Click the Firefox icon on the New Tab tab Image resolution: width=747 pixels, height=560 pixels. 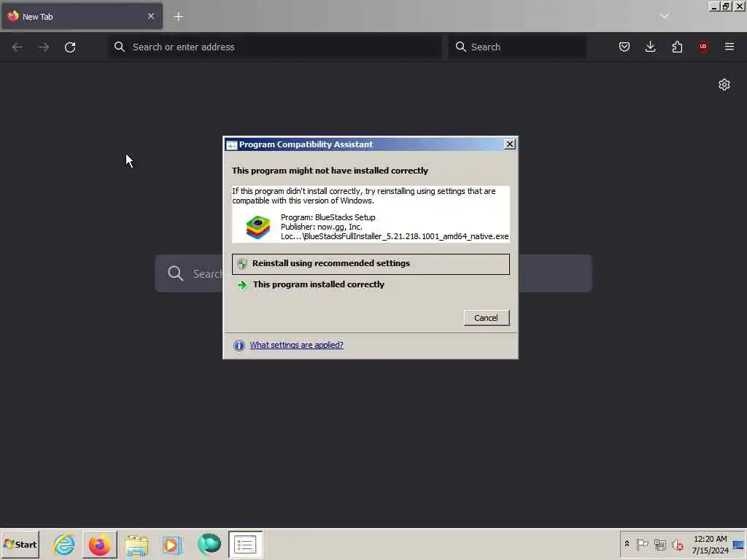pos(13,16)
